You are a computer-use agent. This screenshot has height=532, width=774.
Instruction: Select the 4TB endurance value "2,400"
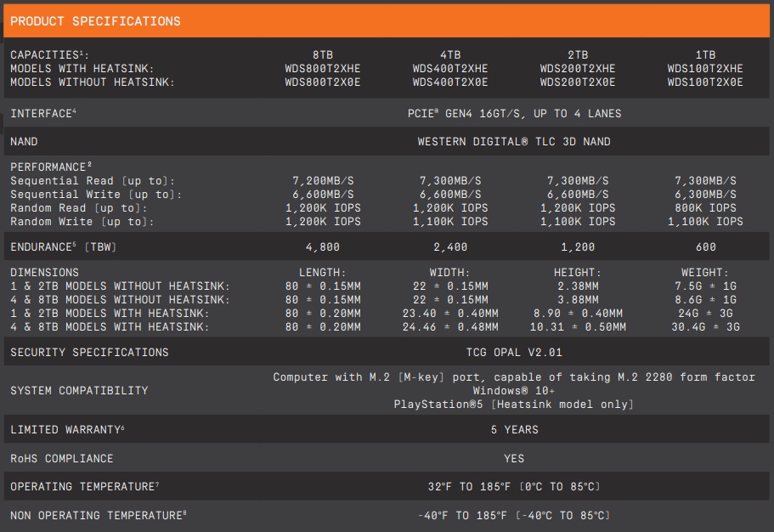[450, 247]
